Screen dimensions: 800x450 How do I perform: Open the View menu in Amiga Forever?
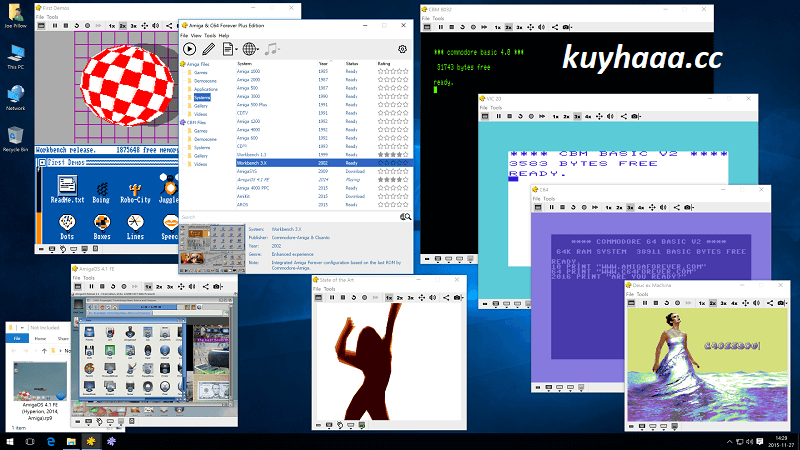pyautogui.click(x=196, y=36)
